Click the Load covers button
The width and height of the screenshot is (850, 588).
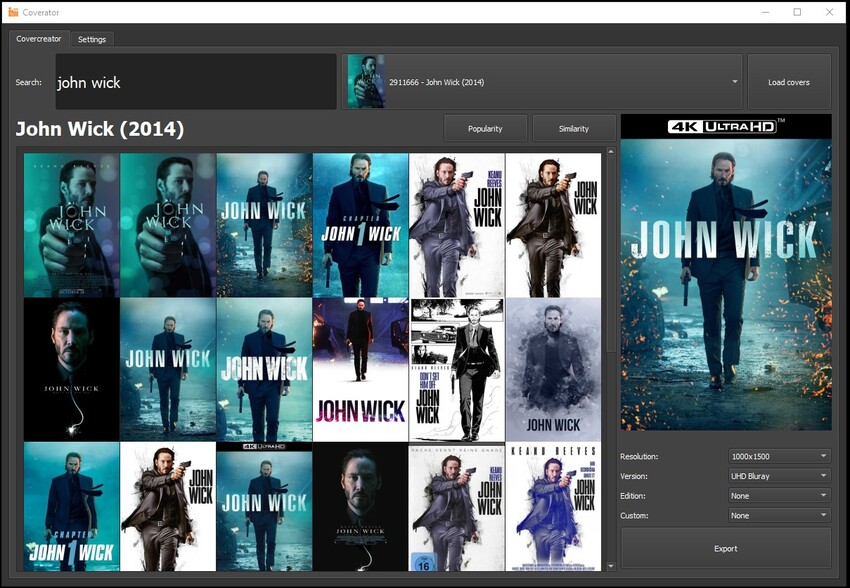click(x=789, y=82)
